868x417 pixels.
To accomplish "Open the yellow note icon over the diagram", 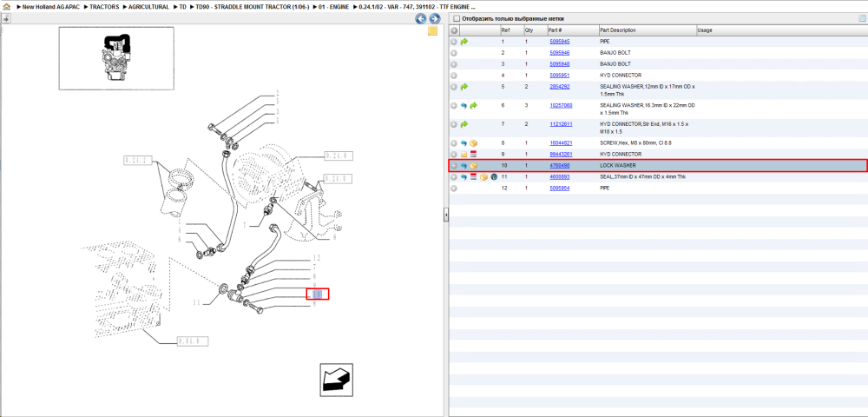I will [433, 31].
